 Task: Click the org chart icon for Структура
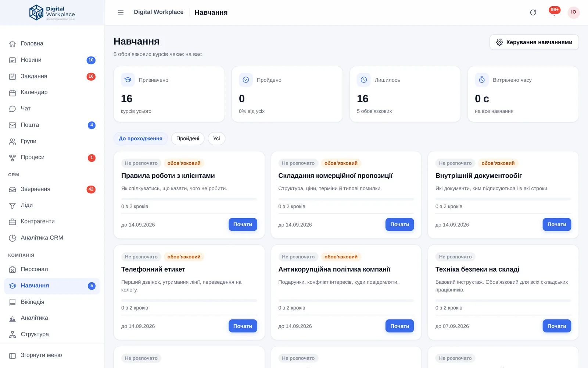(x=12, y=335)
